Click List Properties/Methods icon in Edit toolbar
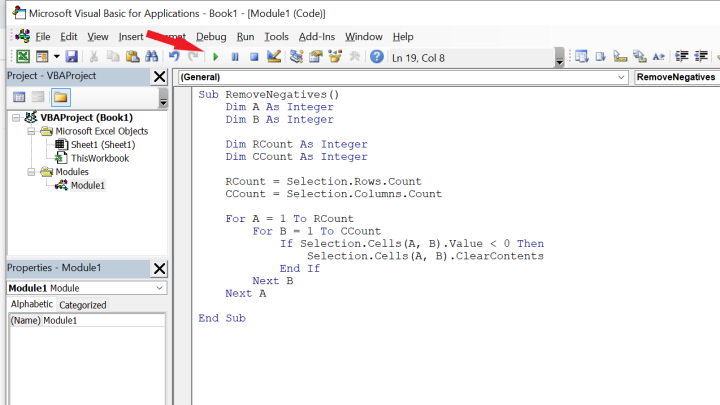 582,56
